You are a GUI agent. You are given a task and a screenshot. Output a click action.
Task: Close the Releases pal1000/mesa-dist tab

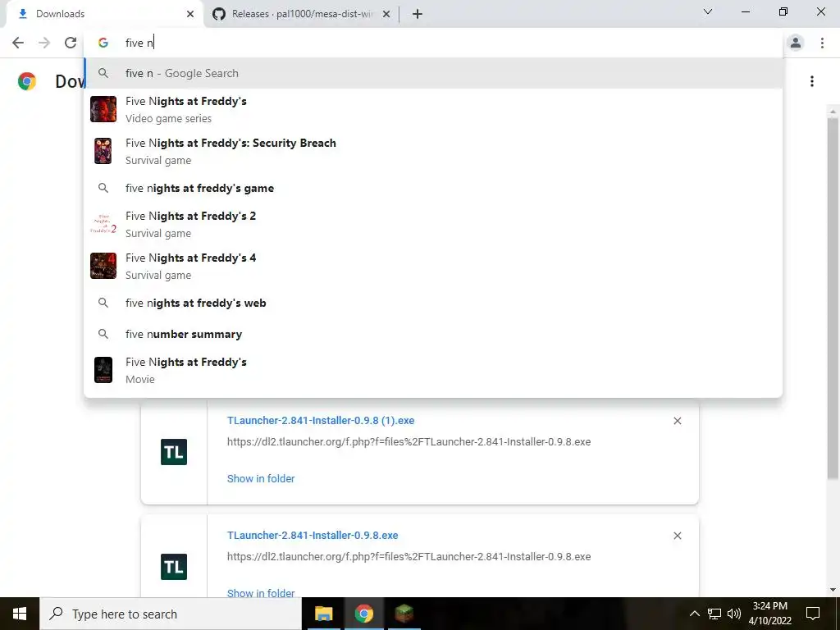click(x=386, y=14)
